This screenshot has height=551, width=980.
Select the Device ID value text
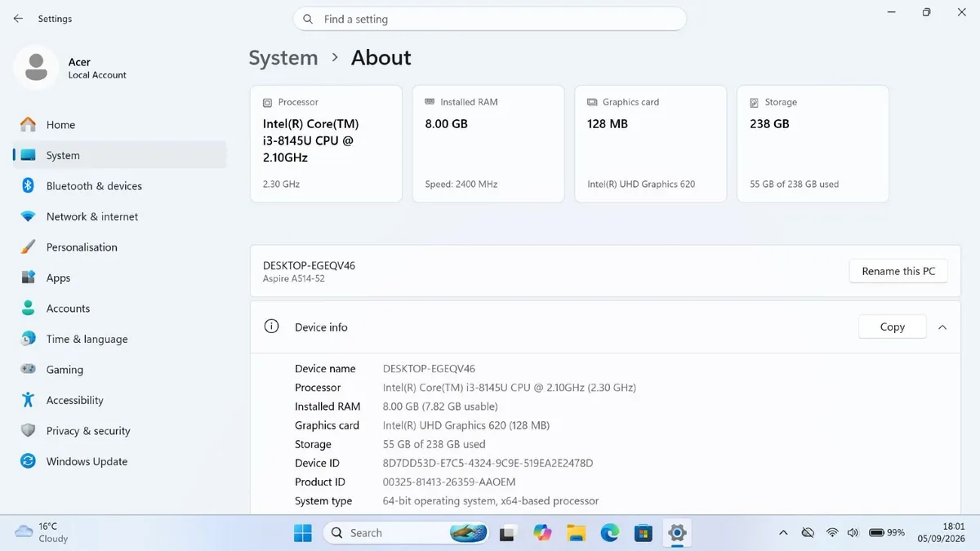click(488, 463)
